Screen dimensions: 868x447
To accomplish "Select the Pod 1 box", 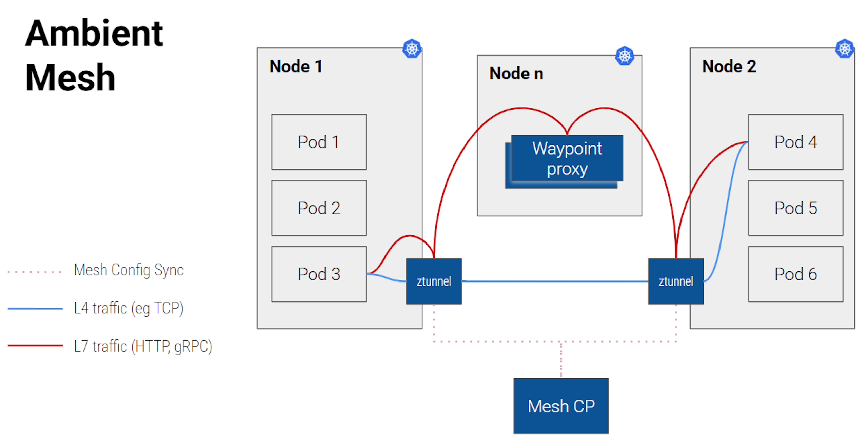I will pos(319,142).
